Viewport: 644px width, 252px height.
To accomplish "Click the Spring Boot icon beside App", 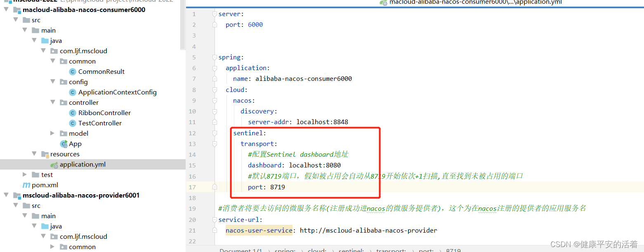I will 65,144.
